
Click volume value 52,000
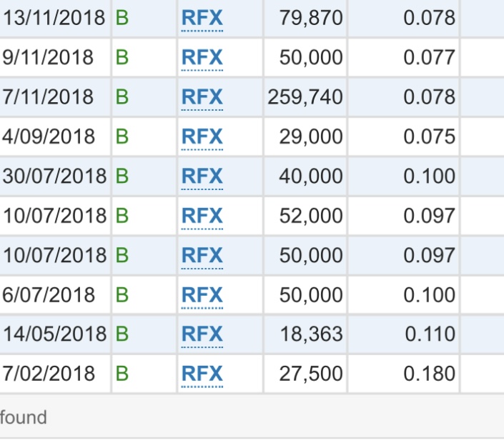(x=311, y=216)
